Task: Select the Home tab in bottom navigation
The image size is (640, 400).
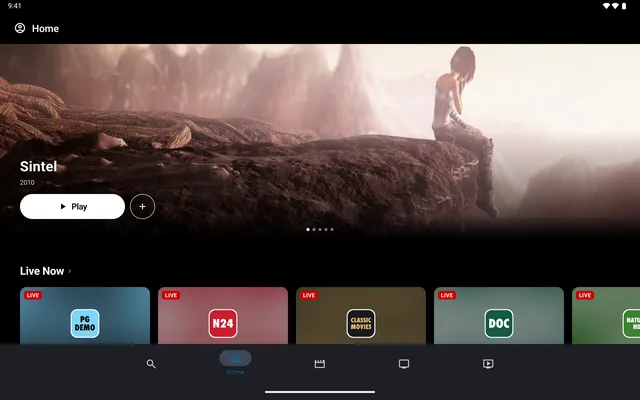Action: pyautogui.click(x=236, y=362)
